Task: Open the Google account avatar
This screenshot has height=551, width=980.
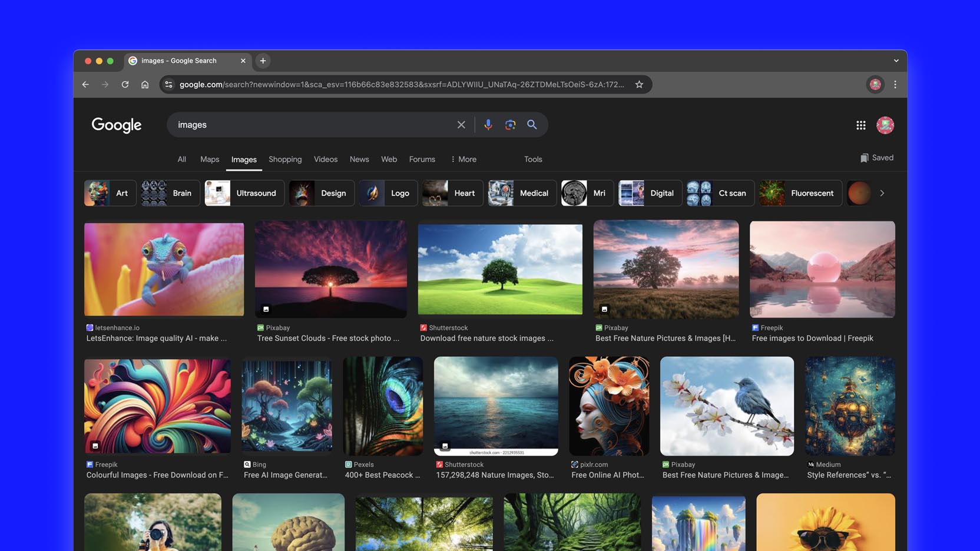Action: click(x=885, y=125)
